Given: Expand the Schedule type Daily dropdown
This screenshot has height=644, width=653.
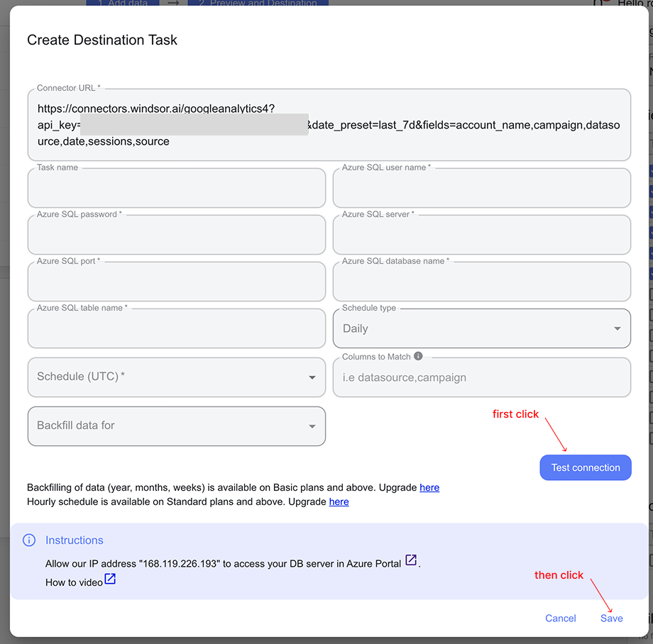Looking at the screenshot, I should [482, 328].
